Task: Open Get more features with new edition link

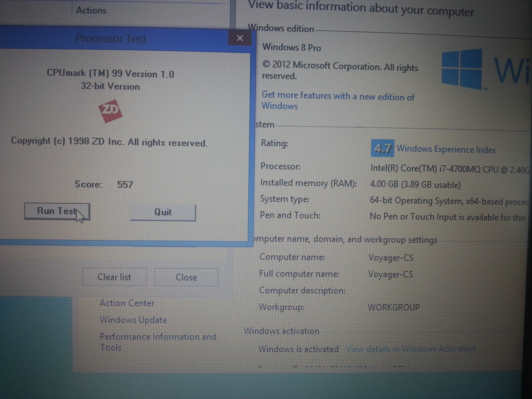Action: [x=338, y=101]
